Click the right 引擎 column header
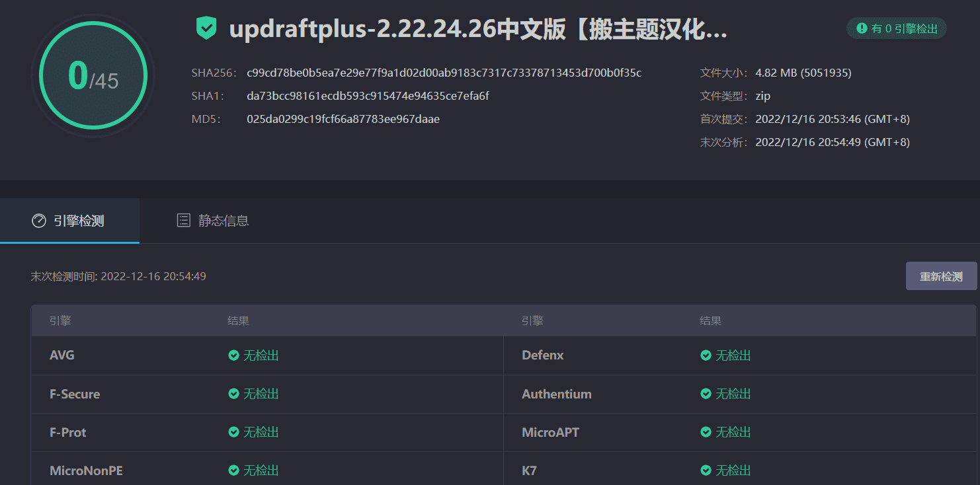Viewport: 980px width, 485px height. coord(532,321)
